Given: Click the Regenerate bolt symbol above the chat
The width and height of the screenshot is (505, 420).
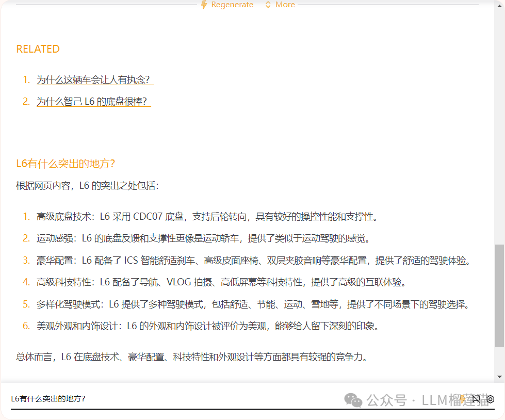Looking at the screenshot, I should (x=203, y=5).
